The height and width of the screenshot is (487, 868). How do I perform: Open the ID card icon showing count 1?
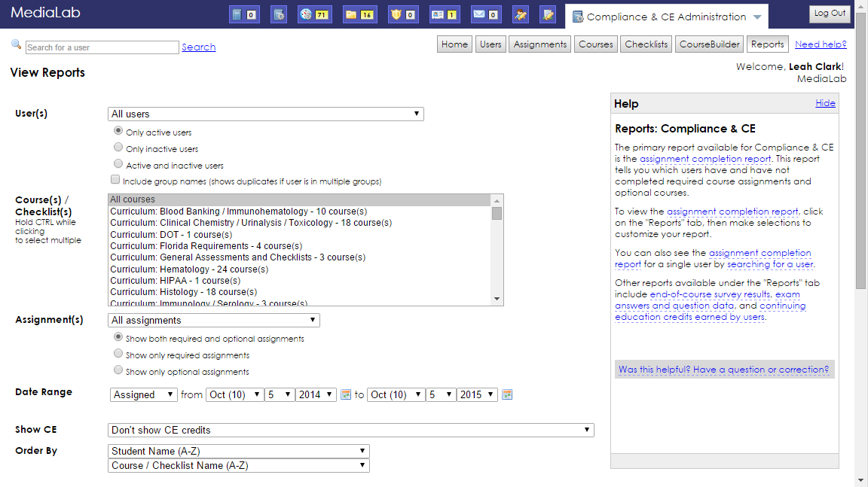445,14
